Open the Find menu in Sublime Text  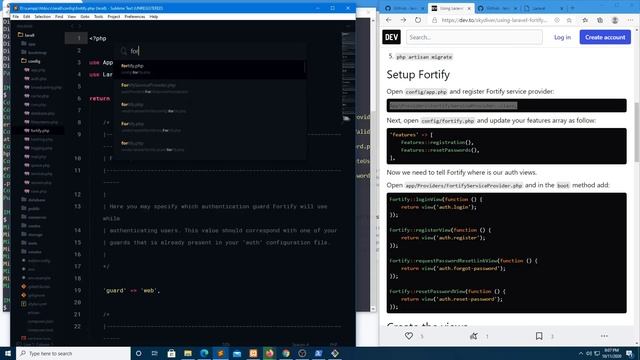pyautogui.click(x=59, y=17)
